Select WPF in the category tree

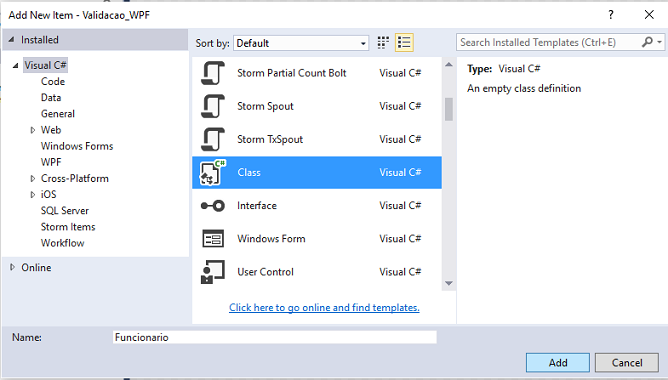pyautogui.click(x=51, y=162)
